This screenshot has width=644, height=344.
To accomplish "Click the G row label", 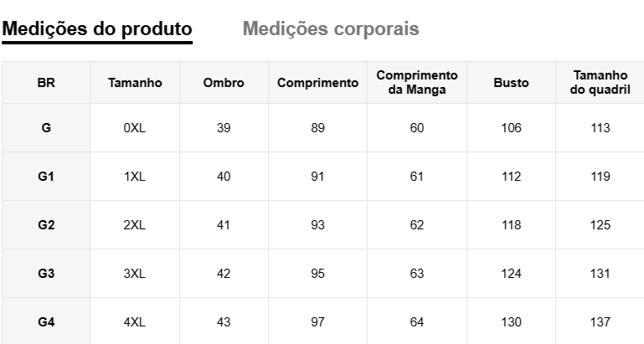I will 46,128.
